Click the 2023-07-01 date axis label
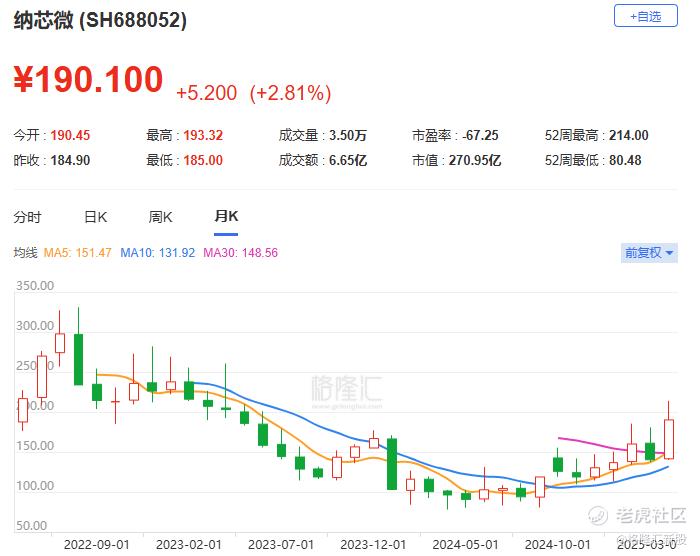Screen dimensions: 700x556 281,545
